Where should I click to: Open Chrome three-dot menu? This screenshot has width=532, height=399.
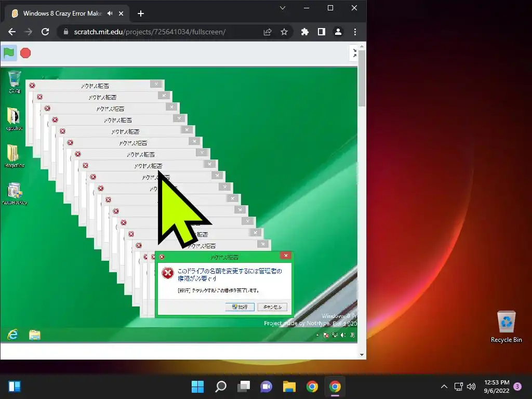pos(355,32)
